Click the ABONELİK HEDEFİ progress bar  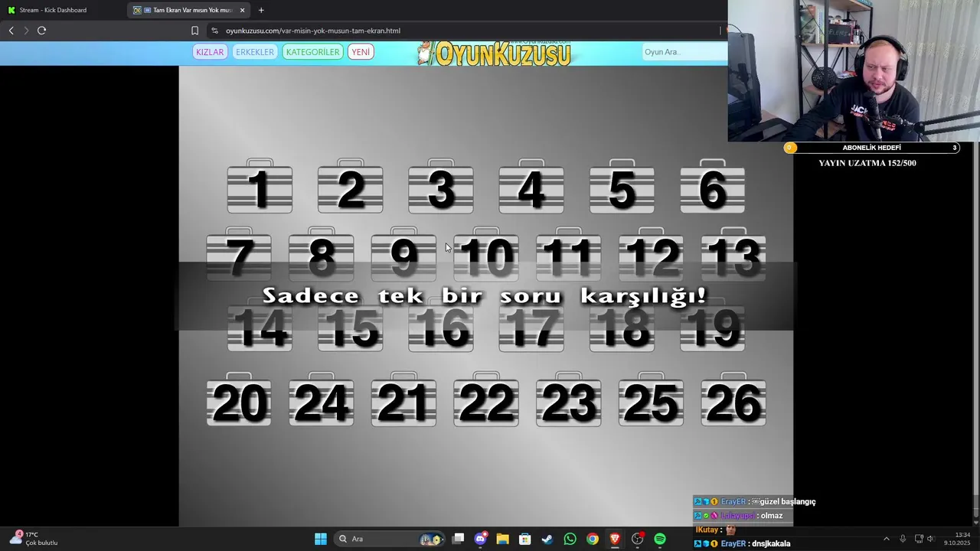[x=871, y=148]
